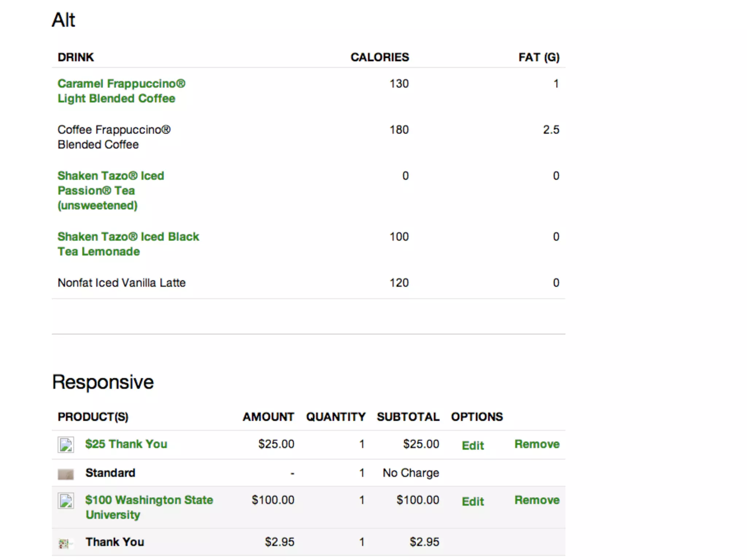The height and width of the screenshot is (560, 747).
Task: Edit the $25 Thank You item
Action: [x=473, y=445]
